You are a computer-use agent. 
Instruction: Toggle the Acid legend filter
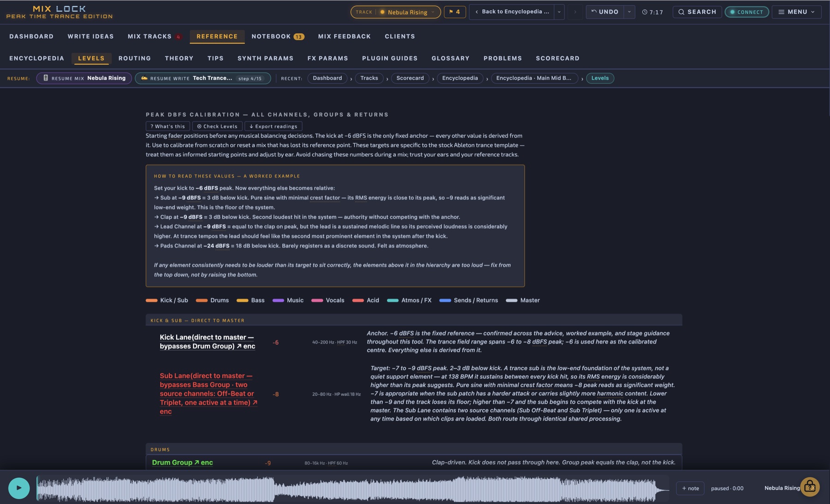366,300
